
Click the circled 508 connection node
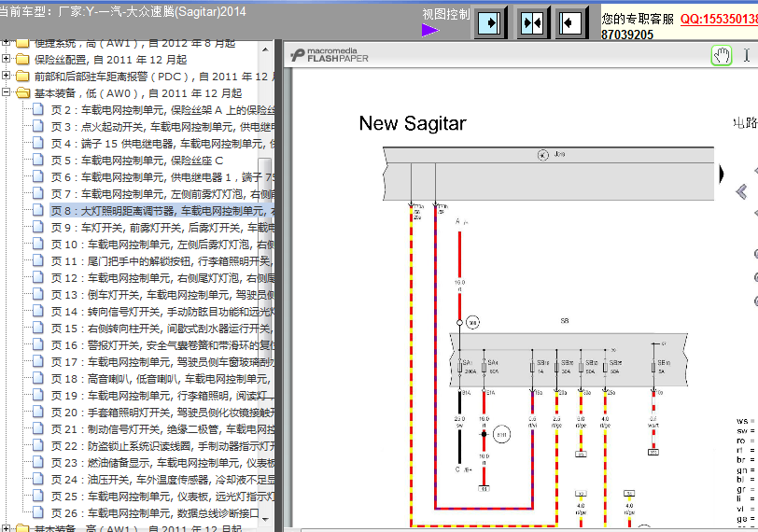click(x=472, y=322)
